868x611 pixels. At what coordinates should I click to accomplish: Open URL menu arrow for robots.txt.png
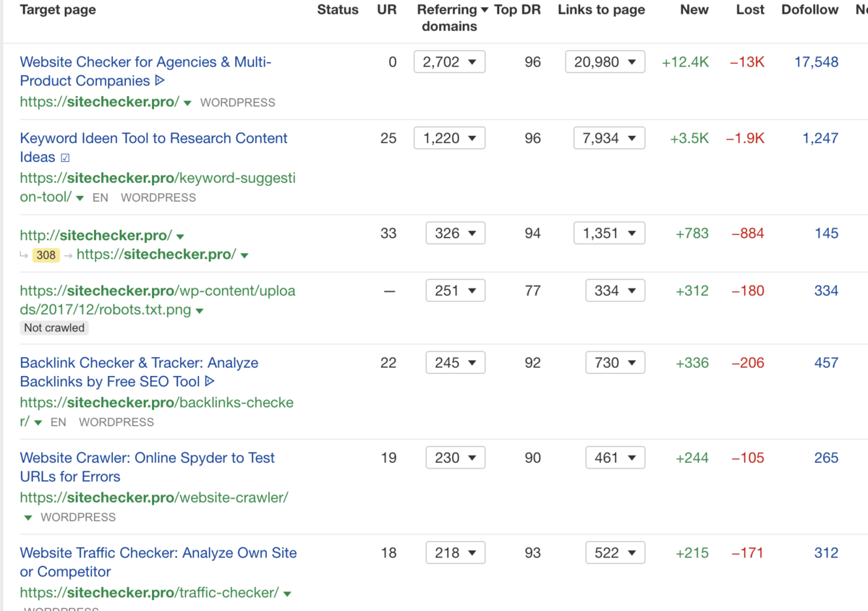pos(200,311)
